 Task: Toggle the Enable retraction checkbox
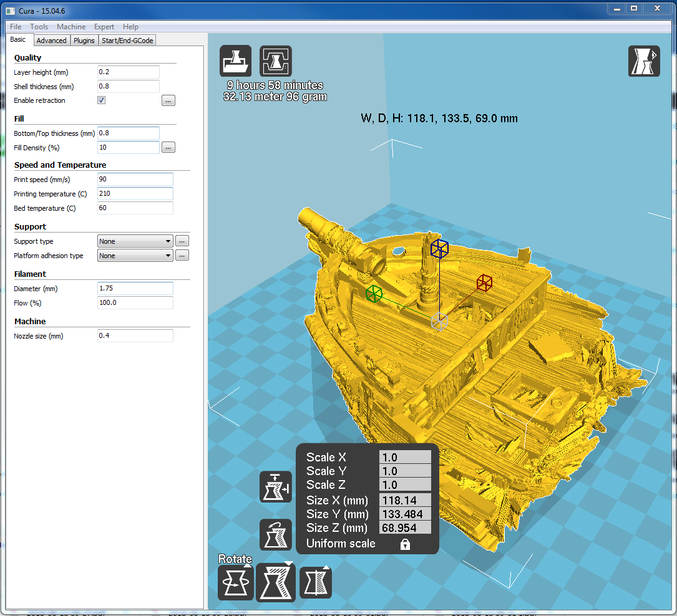102,100
